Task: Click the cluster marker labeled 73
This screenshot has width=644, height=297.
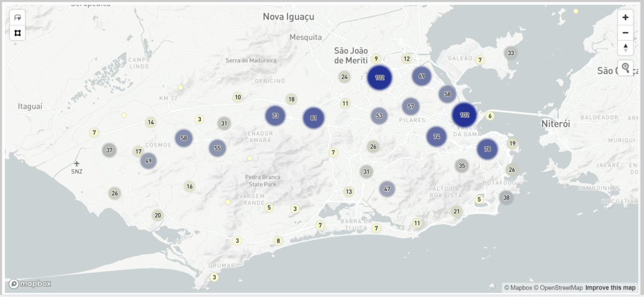Action: 275,115
